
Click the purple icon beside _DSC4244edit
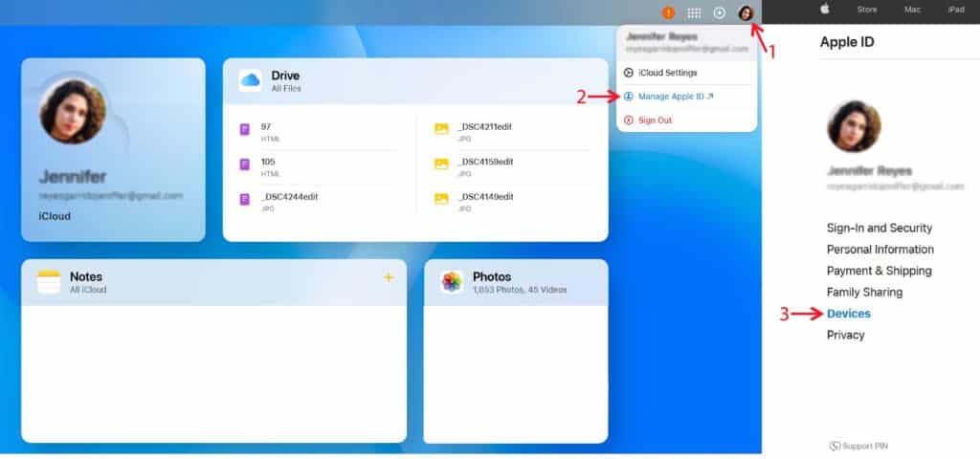[245, 200]
